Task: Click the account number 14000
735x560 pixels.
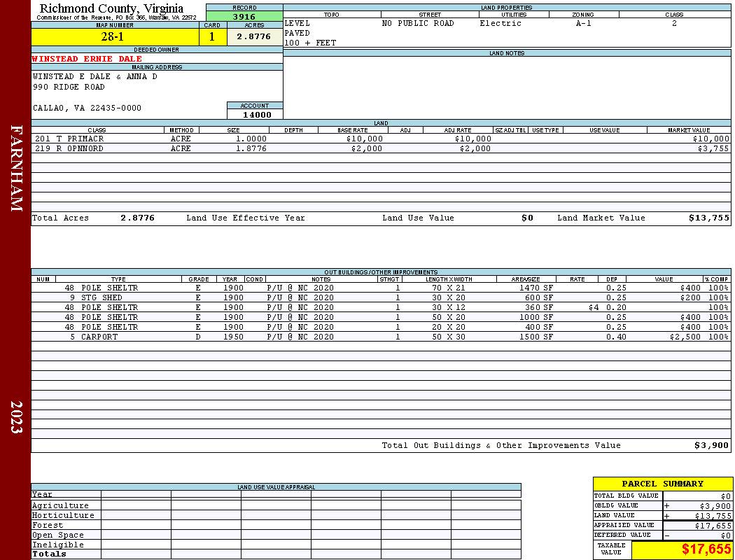Action: pyautogui.click(x=258, y=115)
